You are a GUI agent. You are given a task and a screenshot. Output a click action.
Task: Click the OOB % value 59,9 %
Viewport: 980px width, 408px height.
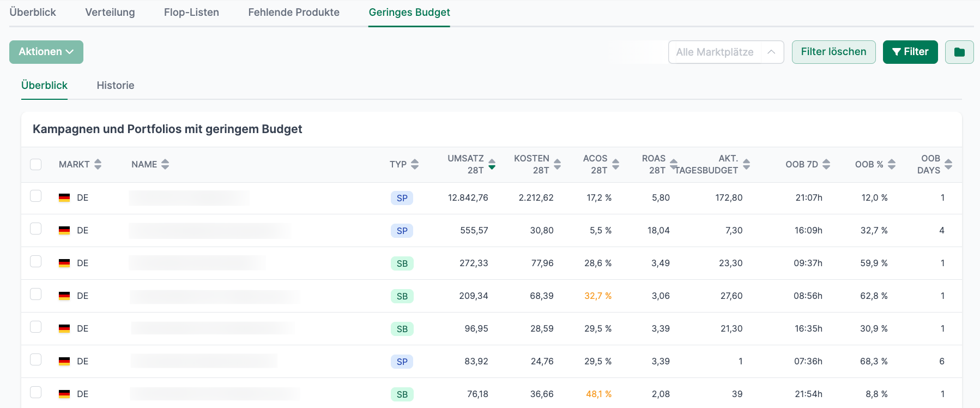[x=874, y=263]
